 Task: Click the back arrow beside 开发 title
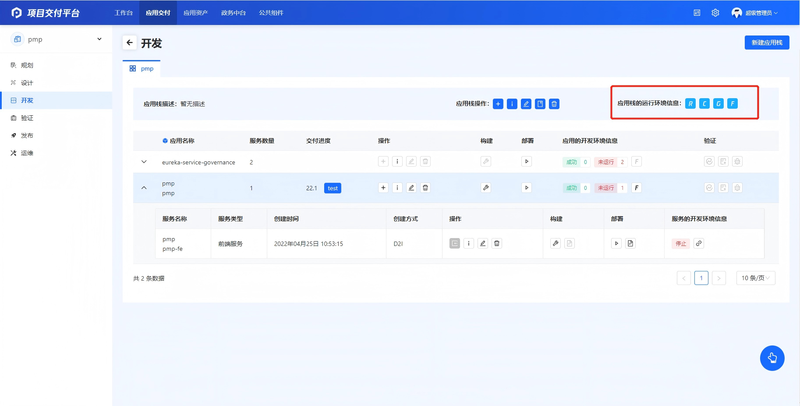click(x=130, y=43)
